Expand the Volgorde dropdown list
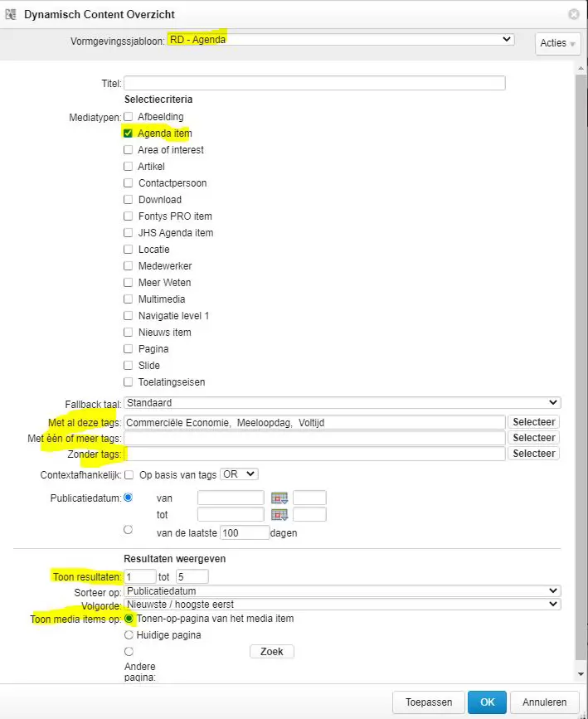Viewport: 588px width, 719px height. [342, 604]
